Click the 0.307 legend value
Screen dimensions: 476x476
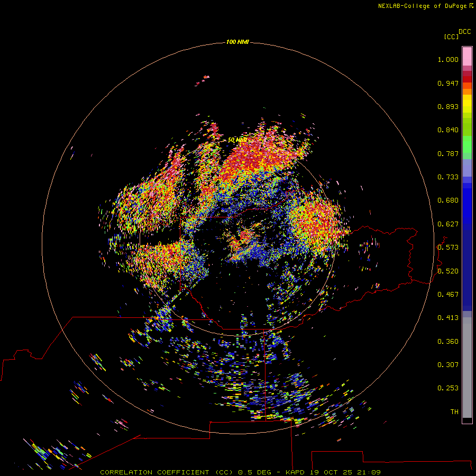coord(448,365)
